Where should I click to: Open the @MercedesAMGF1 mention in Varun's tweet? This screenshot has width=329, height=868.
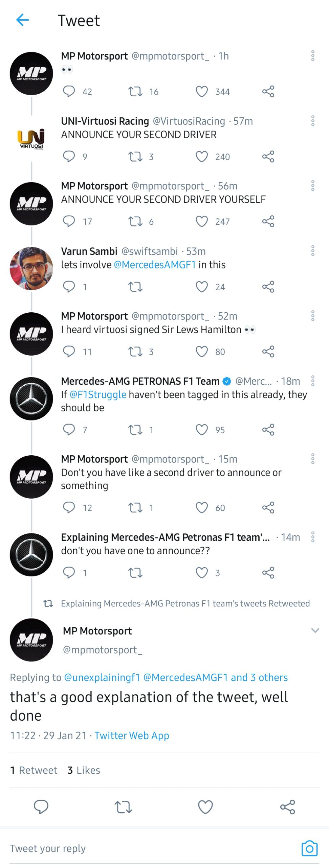pyautogui.click(x=155, y=265)
